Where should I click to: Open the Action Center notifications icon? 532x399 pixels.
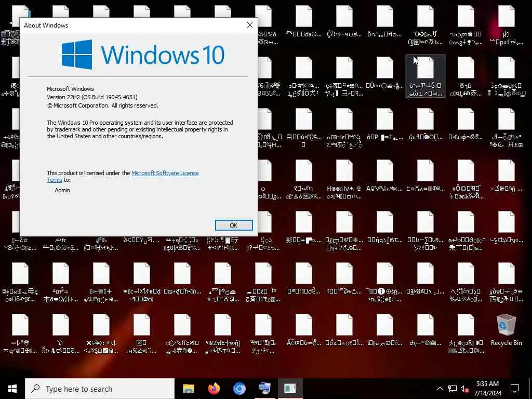coord(515,389)
